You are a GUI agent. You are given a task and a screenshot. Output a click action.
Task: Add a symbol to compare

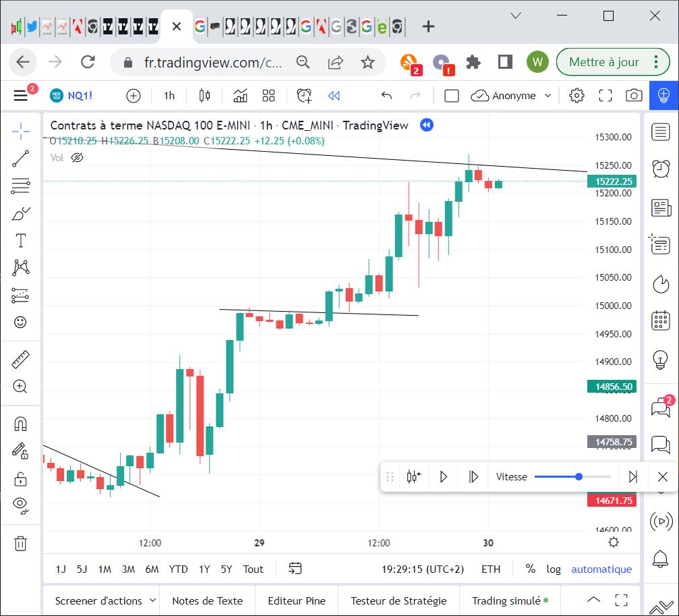click(134, 96)
